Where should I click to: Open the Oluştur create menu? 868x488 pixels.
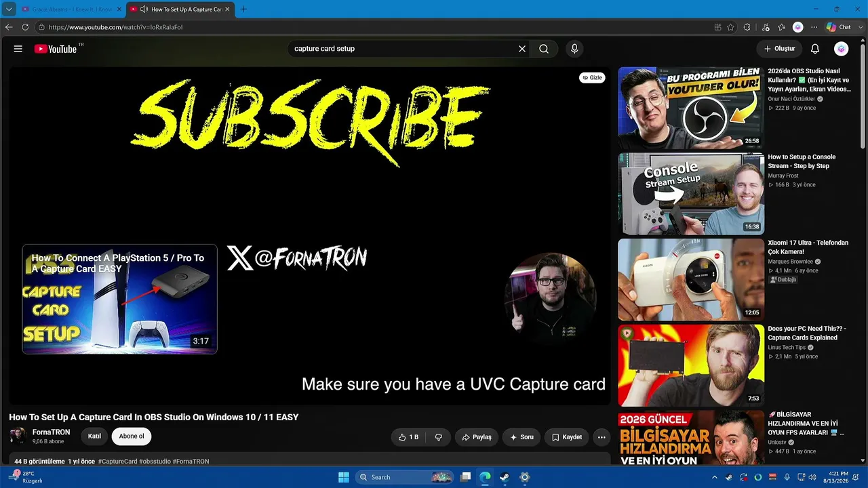[779, 49]
